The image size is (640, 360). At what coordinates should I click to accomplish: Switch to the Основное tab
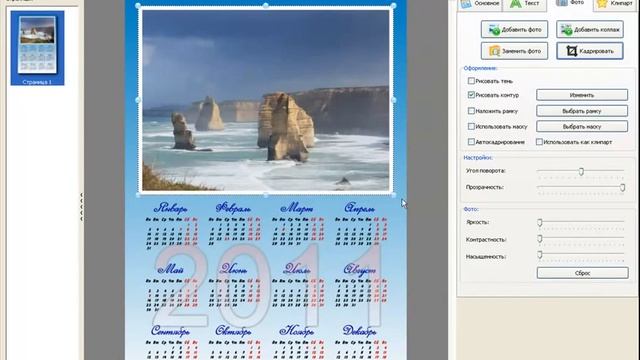click(480, 4)
